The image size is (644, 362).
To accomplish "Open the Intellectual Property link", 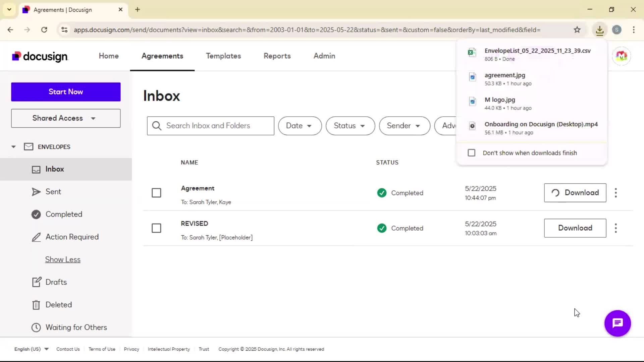I will (x=169, y=349).
